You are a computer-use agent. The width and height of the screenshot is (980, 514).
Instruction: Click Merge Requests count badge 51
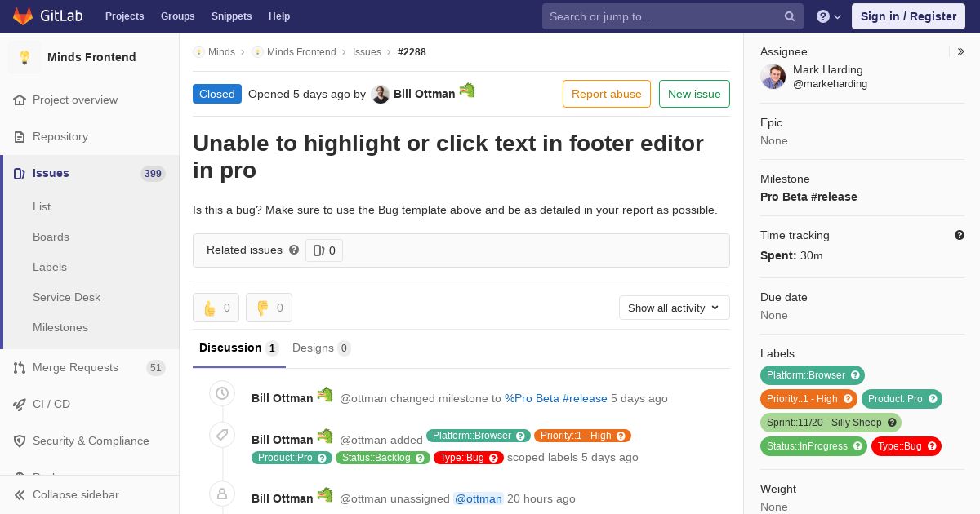156,368
